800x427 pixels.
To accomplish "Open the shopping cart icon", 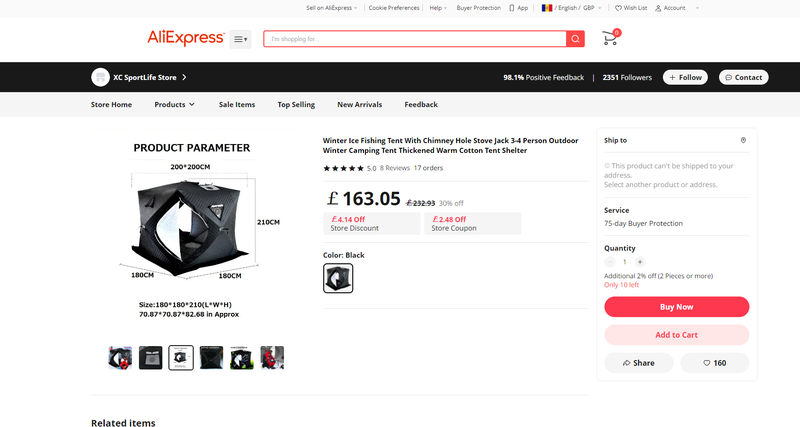I will [609, 39].
